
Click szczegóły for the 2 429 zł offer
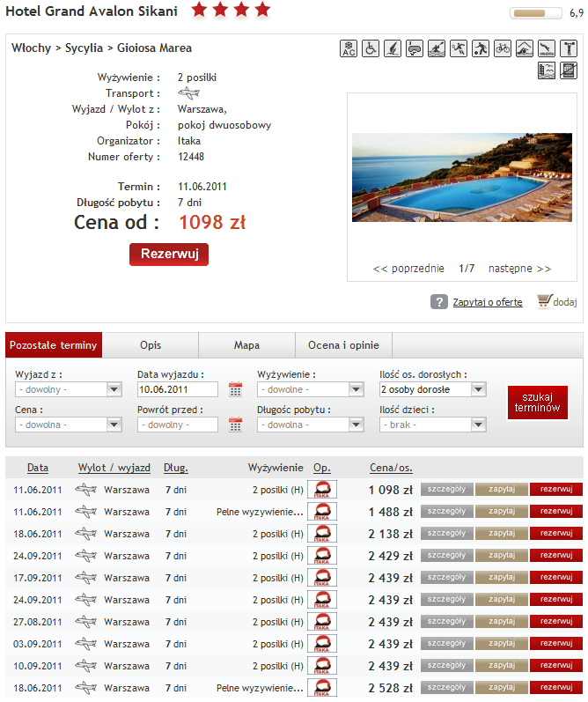click(446, 555)
